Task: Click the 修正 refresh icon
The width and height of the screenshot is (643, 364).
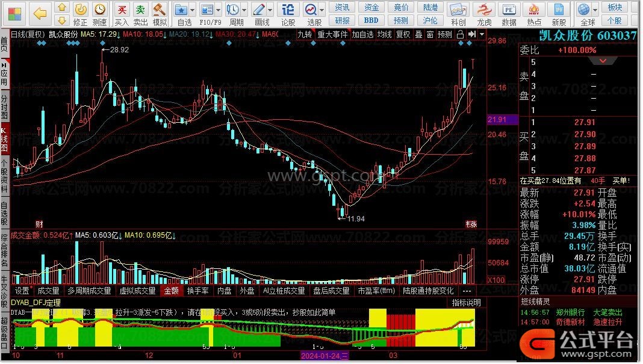Action: pyautogui.click(x=81, y=9)
